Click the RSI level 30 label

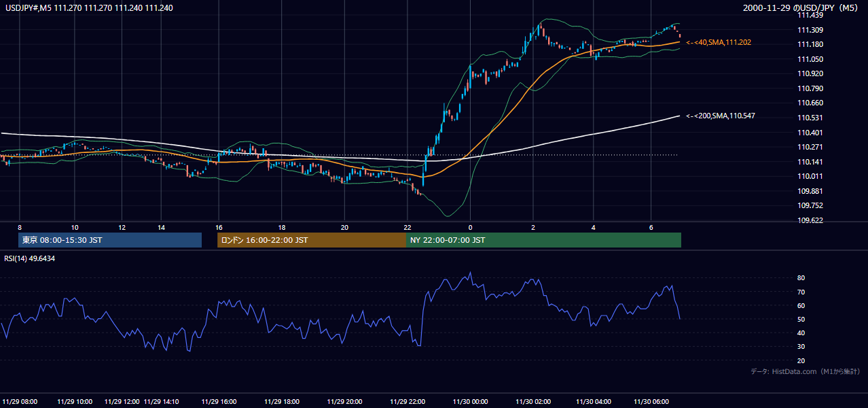[x=801, y=346]
